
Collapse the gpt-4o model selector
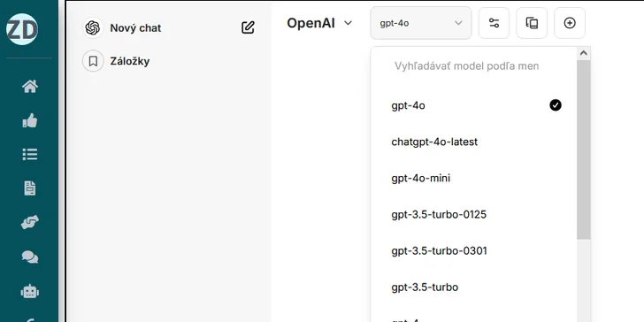(x=421, y=23)
